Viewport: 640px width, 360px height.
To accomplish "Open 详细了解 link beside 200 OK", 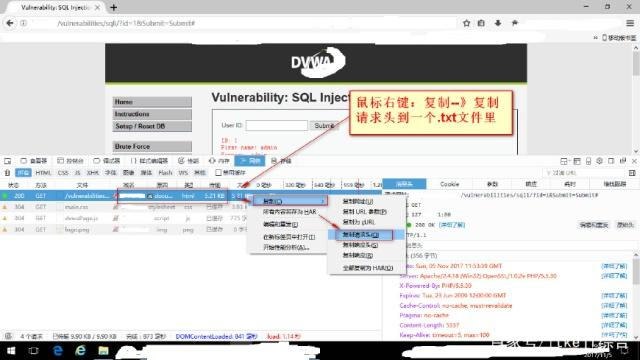I will (451, 225).
